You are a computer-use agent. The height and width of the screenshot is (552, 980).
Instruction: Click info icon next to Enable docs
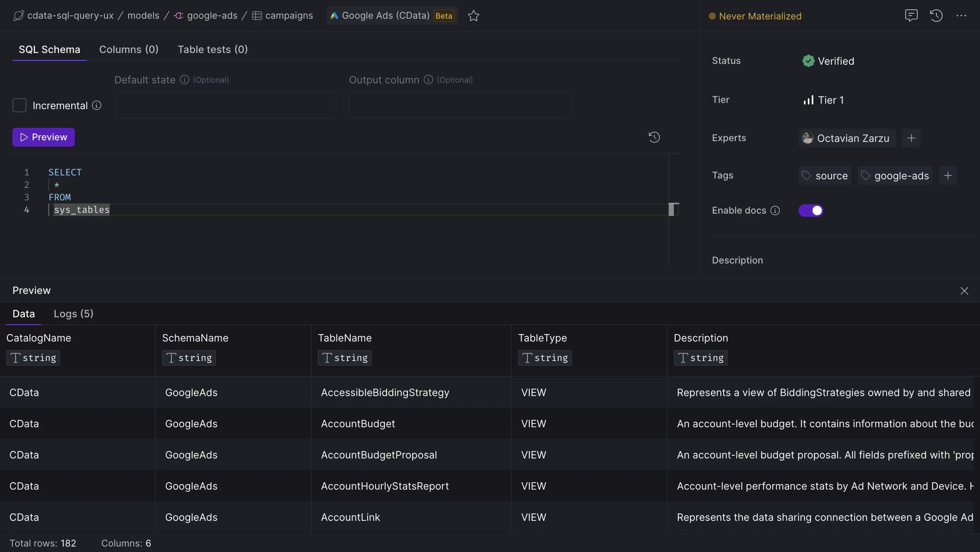775,211
